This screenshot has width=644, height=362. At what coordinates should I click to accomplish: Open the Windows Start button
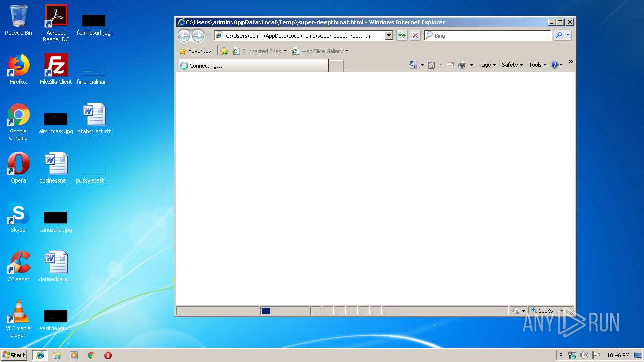tap(14, 355)
